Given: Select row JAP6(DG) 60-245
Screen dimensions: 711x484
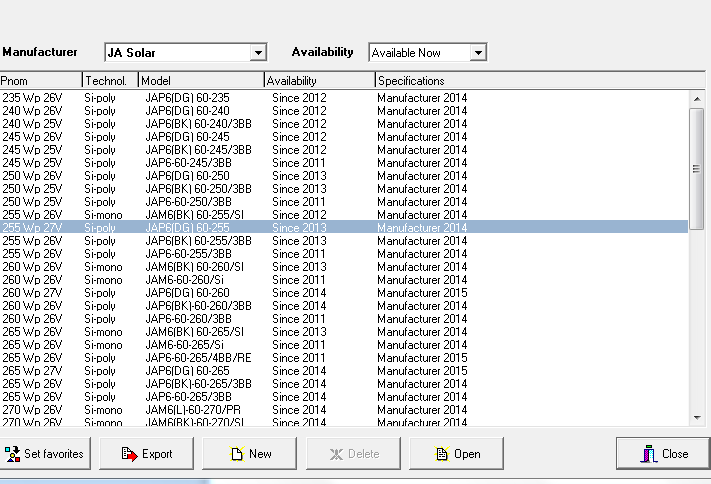Looking at the screenshot, I should click(344, 137).
